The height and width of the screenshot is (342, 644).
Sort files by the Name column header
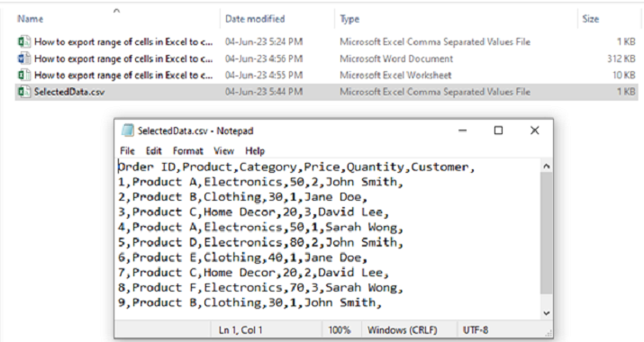pos(31,19)
